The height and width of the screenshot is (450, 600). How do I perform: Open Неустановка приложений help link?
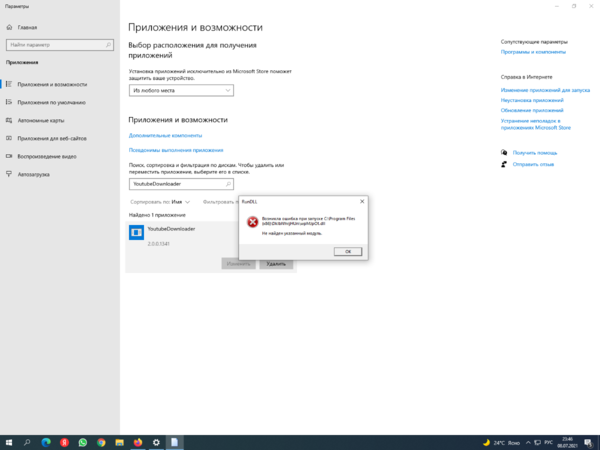coord(532,100)
